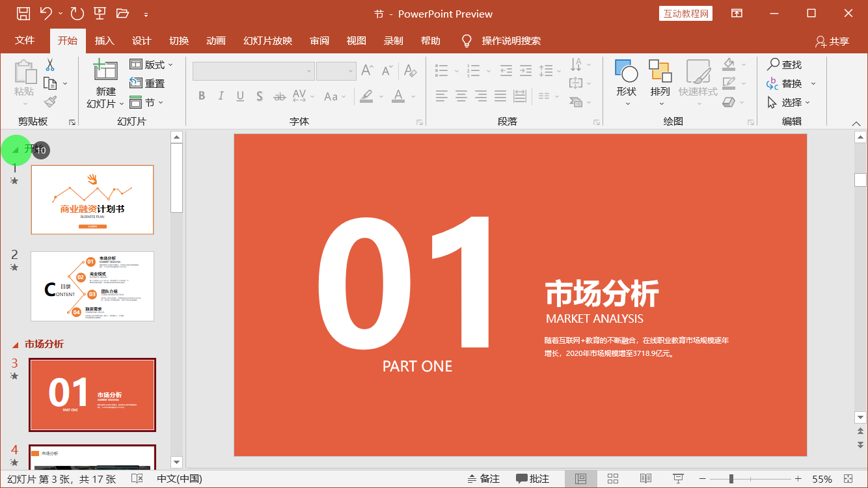Collapse the 市场分析 section
This screenshot has height=488, width=868.
16,344
